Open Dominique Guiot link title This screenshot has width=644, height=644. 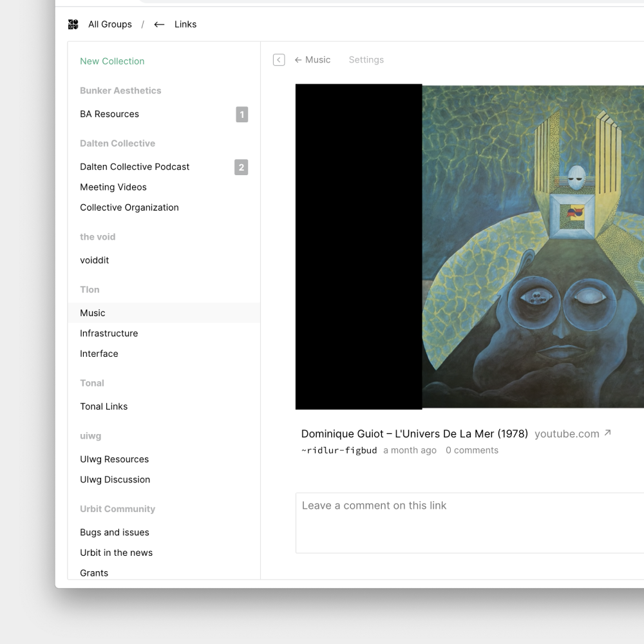[415, 434]
